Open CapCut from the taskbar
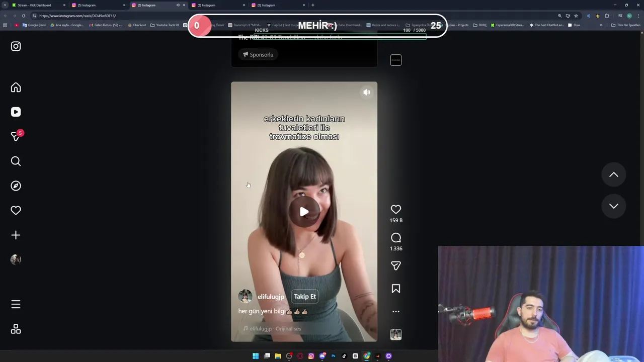Screen dimensions: 644x362 [355, 356]
